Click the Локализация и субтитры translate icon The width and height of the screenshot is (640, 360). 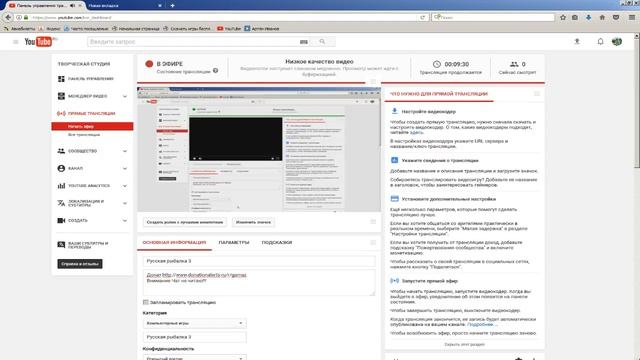click(x=61, y=203)
